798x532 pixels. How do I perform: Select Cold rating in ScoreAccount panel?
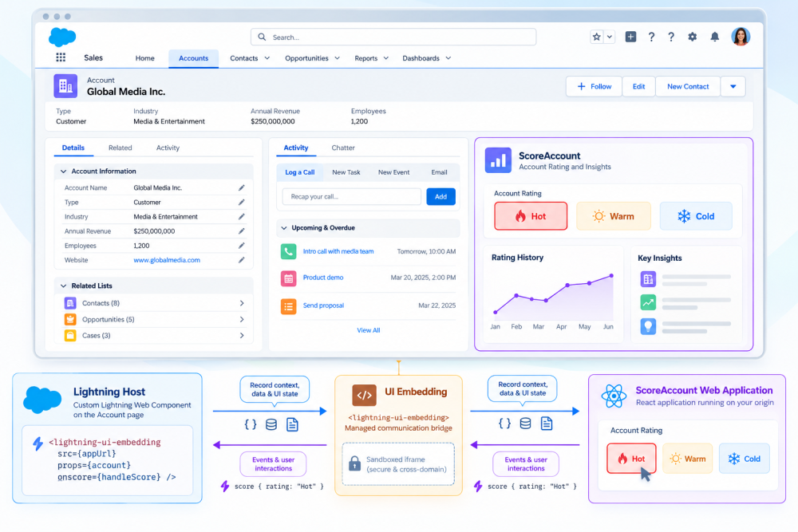696,216
